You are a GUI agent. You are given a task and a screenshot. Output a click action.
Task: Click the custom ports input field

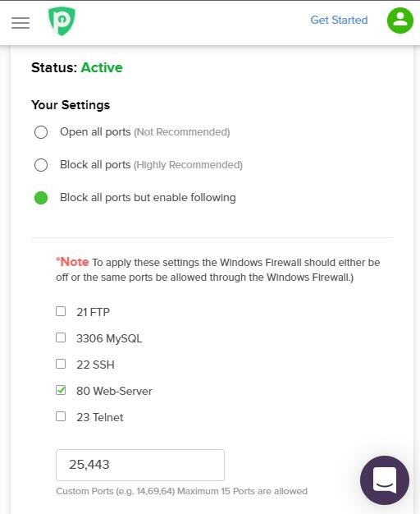click(140, 465)
